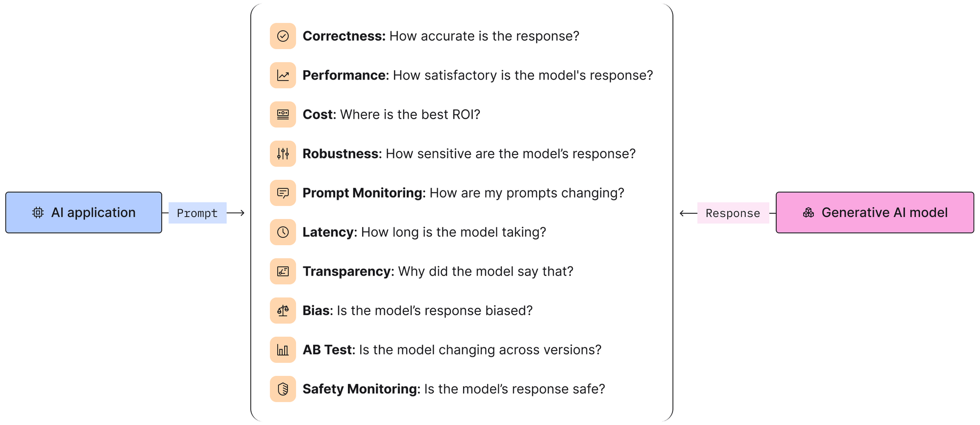Click the Safety Monitoring shield icon
This screenshot has width=980, height=425.
pos(283,389)
